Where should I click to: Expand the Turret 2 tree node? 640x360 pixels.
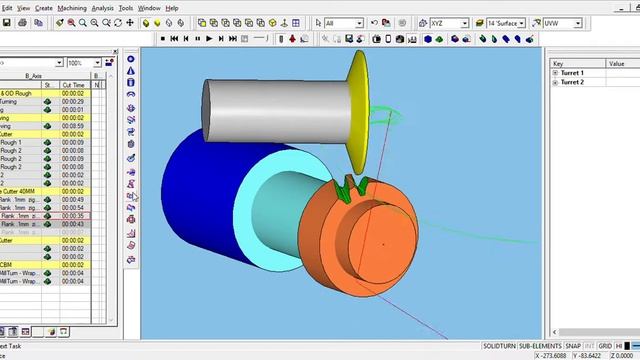(x=555, y=82)
